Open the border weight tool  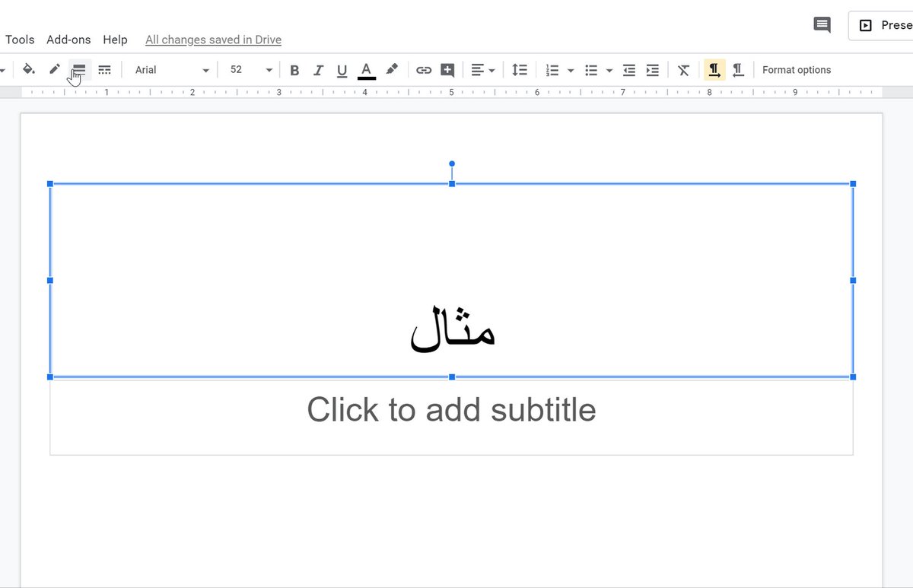(x=79, y=69)
